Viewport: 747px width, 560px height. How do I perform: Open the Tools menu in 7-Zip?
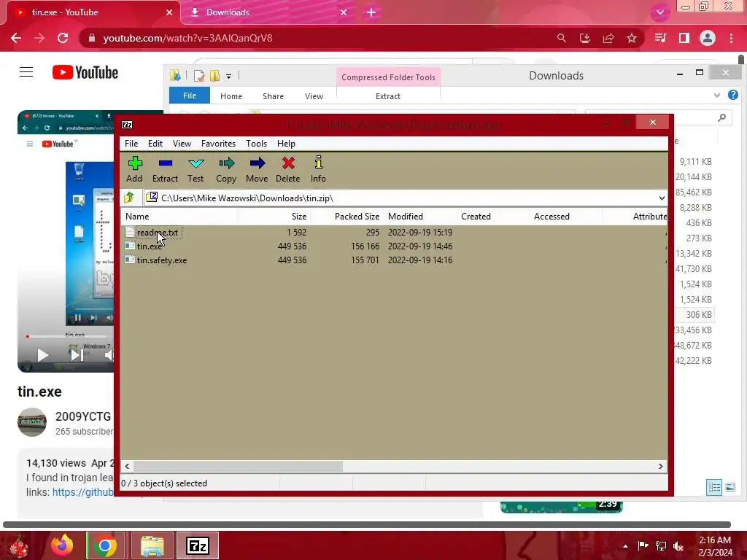256,144
